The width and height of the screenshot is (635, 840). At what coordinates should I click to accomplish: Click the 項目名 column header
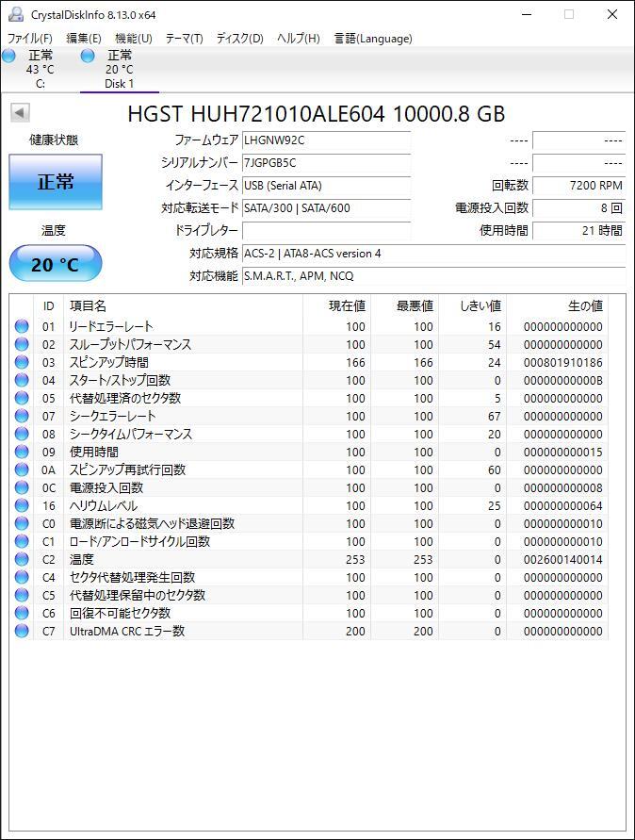[x=183, y=305]
